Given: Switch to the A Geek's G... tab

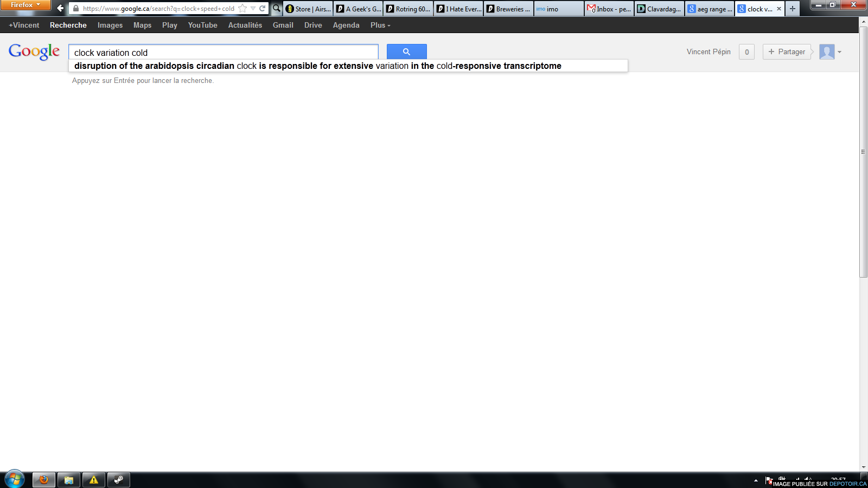Looking at the screenshot, I should tap(358, 9).
